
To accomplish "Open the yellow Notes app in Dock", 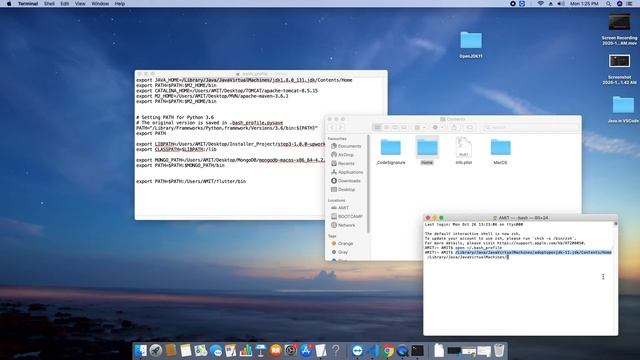I will tap(185, 351).
